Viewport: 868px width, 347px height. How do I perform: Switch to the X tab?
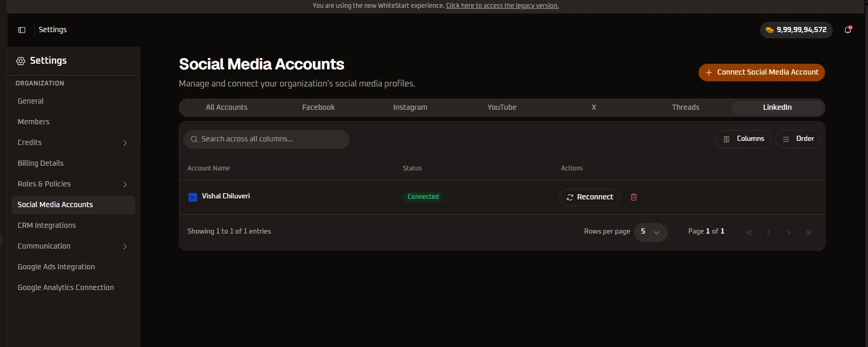tap(594, 107)
